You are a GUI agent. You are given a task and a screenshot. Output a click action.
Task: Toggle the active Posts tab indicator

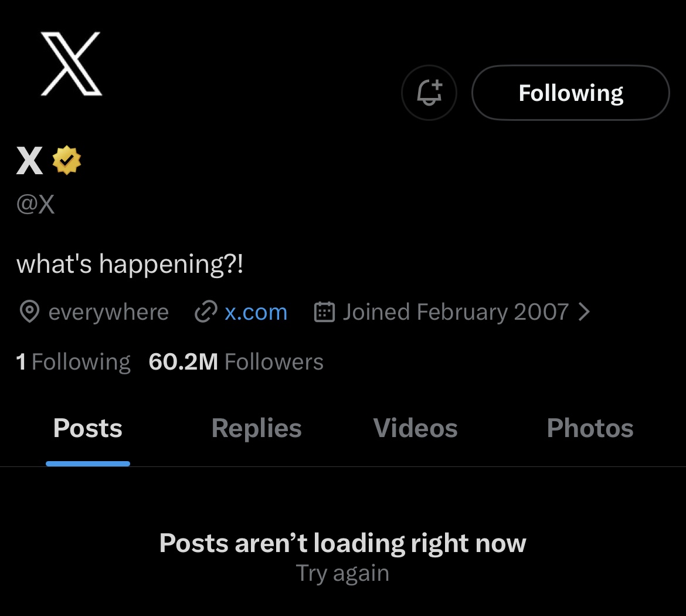point(88,464)
